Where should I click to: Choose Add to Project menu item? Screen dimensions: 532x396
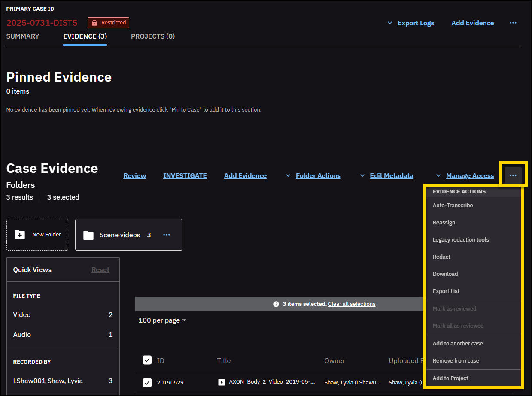click(x=473, y=378)
